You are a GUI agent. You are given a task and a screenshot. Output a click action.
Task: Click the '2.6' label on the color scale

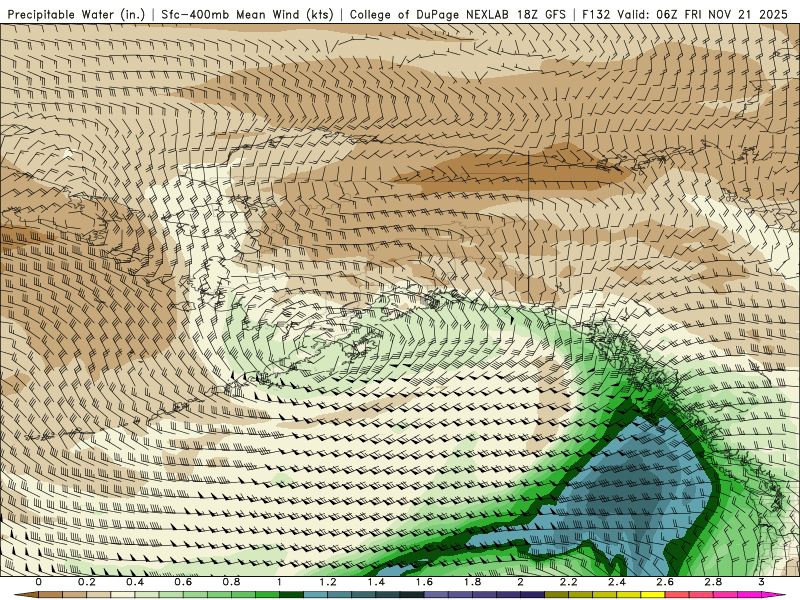click(665, 582)
